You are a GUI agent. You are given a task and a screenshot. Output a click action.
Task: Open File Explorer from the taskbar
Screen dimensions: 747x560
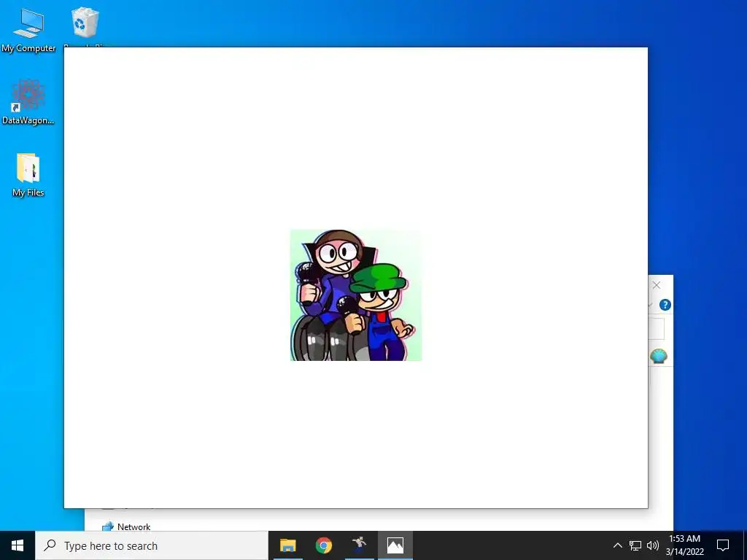click(x=287, y=545)
